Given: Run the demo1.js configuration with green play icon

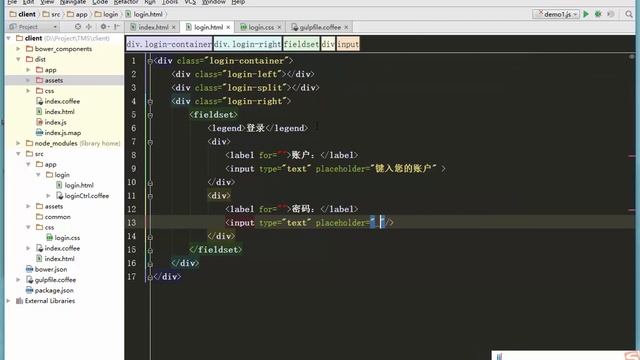Looking at the screenshot, I should tap(586, 14).
